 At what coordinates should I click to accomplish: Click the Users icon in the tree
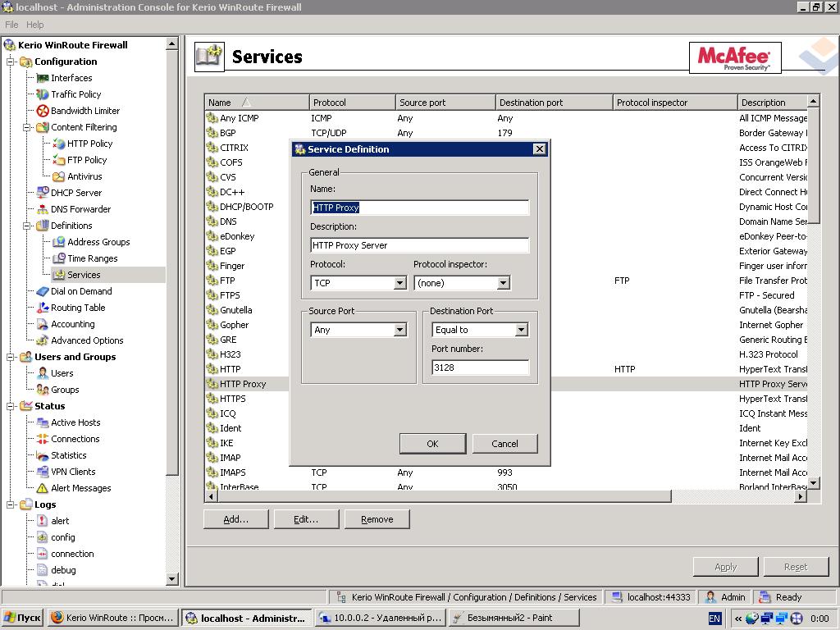(x=43, y=373)
